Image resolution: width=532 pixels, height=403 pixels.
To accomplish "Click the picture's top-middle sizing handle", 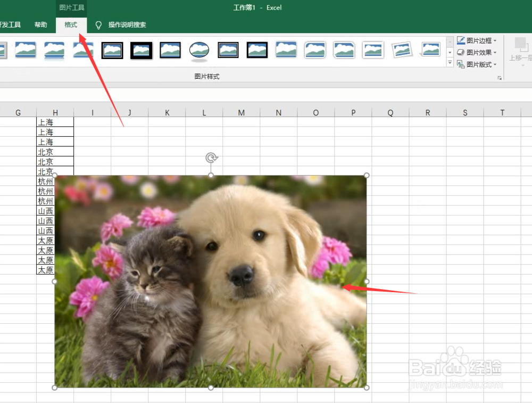I will (211, 175).
